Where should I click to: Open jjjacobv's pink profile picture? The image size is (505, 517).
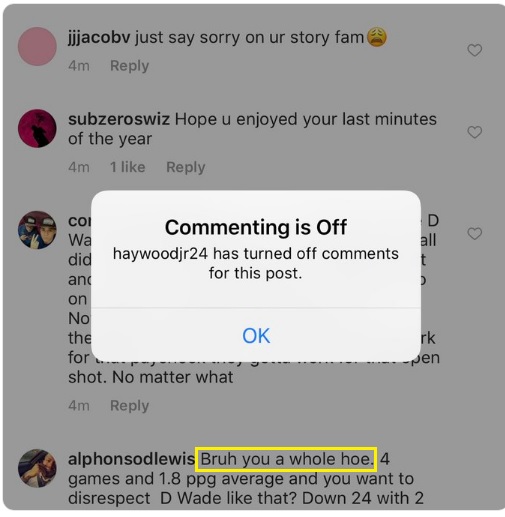[x=37, y=46]
